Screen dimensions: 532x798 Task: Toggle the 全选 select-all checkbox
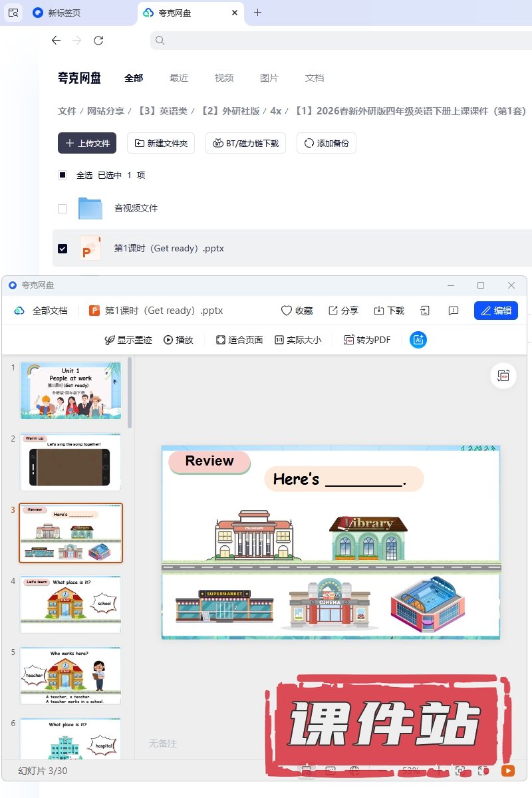pos(63,176)
